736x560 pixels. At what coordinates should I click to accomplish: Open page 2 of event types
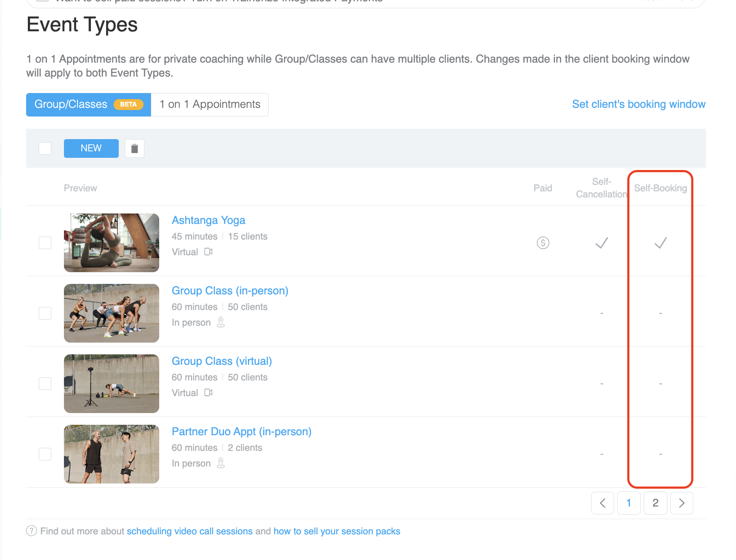coord(655,503)
